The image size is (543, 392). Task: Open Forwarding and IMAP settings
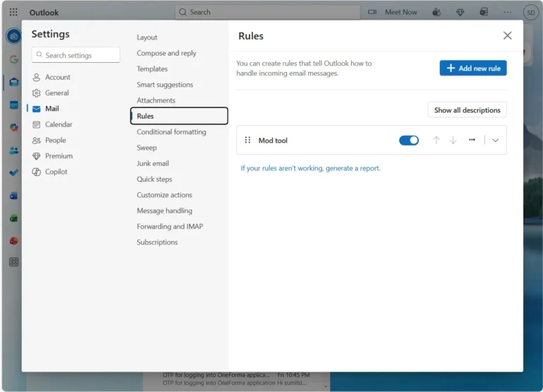[170, 227]
